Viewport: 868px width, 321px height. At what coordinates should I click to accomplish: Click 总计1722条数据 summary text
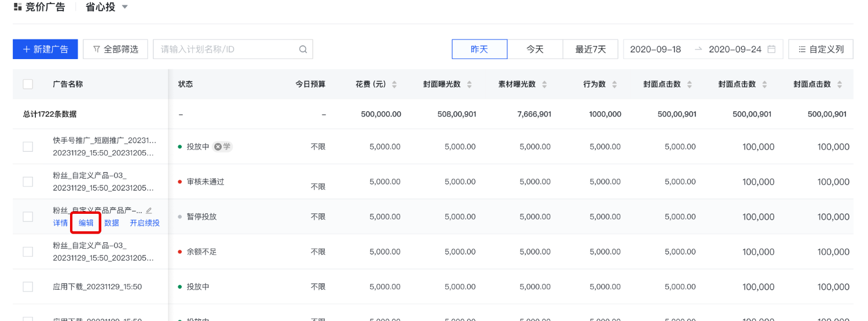coord(50,114)
